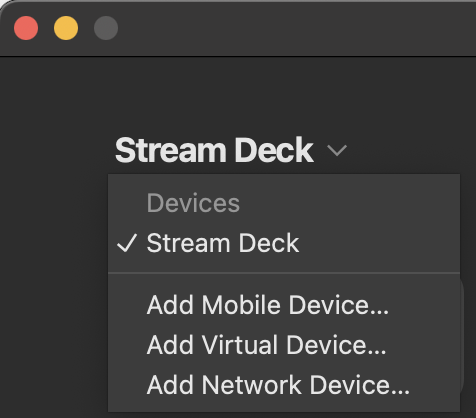
Task: Click the checkmark icon next to Stream Deck
Action: 127,243
